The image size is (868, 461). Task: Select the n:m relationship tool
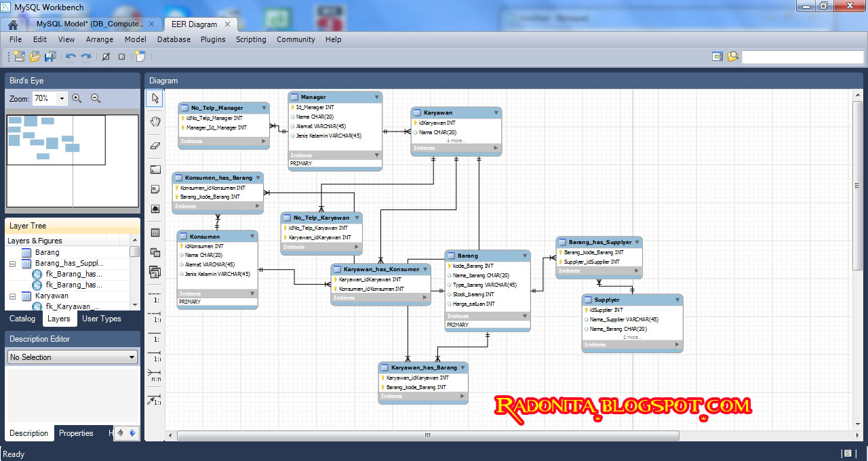coord(155,375)
